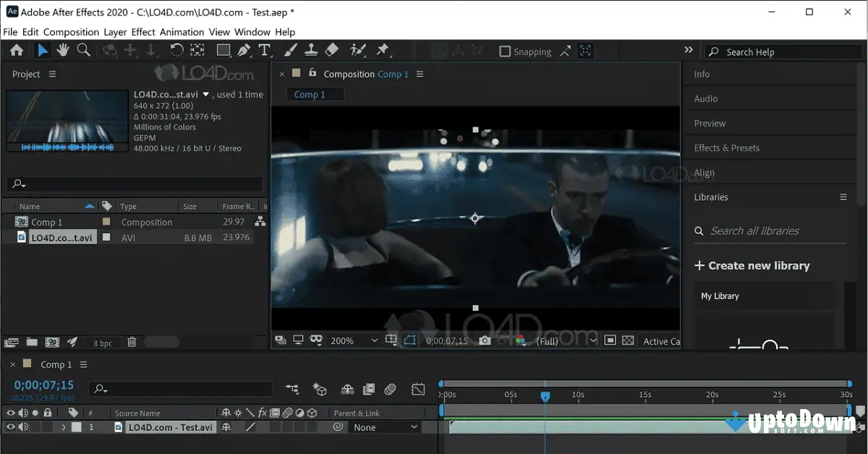The image size is (868, 454).
Task: Select the Pen tool
Action: [244, 50]
